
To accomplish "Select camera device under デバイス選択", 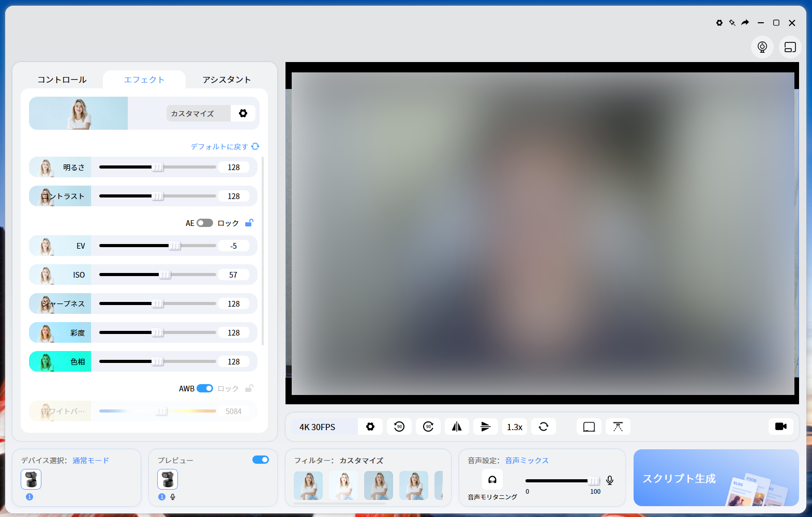I will point(31,479).
